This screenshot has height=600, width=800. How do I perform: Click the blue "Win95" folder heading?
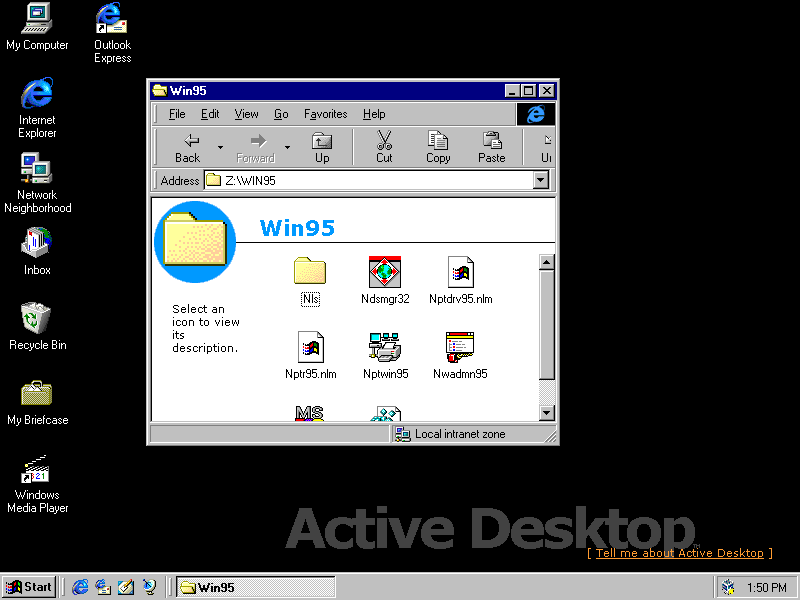pos(297,228)
